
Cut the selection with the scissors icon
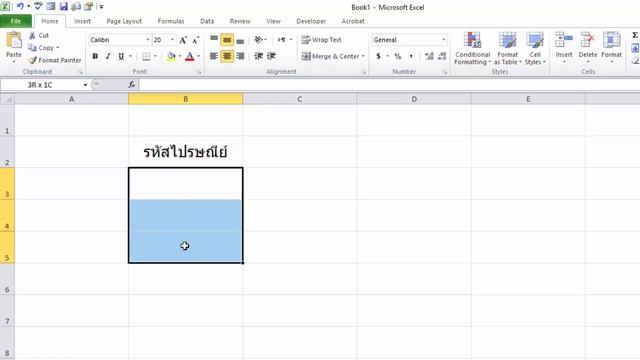click(x=32, y=36)
